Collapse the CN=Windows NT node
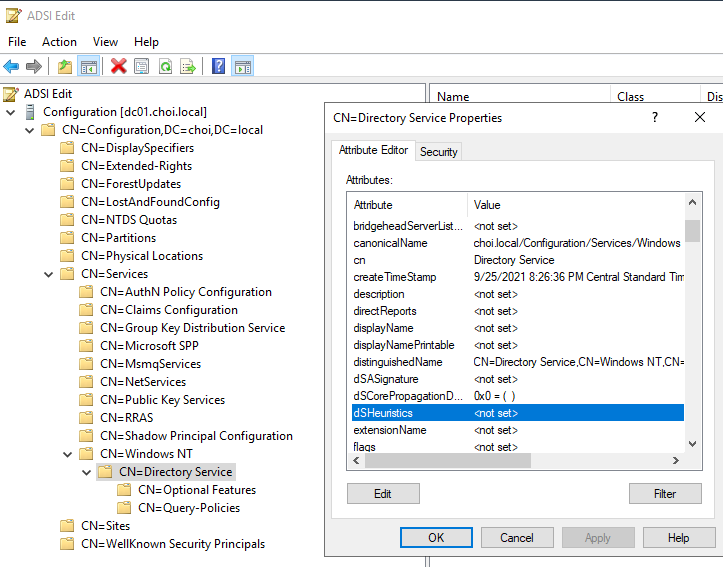Image resolution: width=723 pixels, height=567 pixels. [x=68, y=454]
